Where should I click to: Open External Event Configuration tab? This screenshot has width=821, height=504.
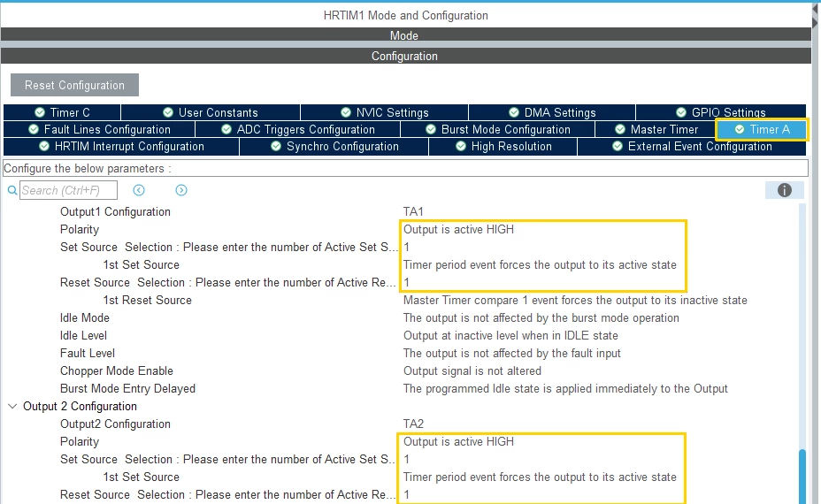(x=692, y=147)
